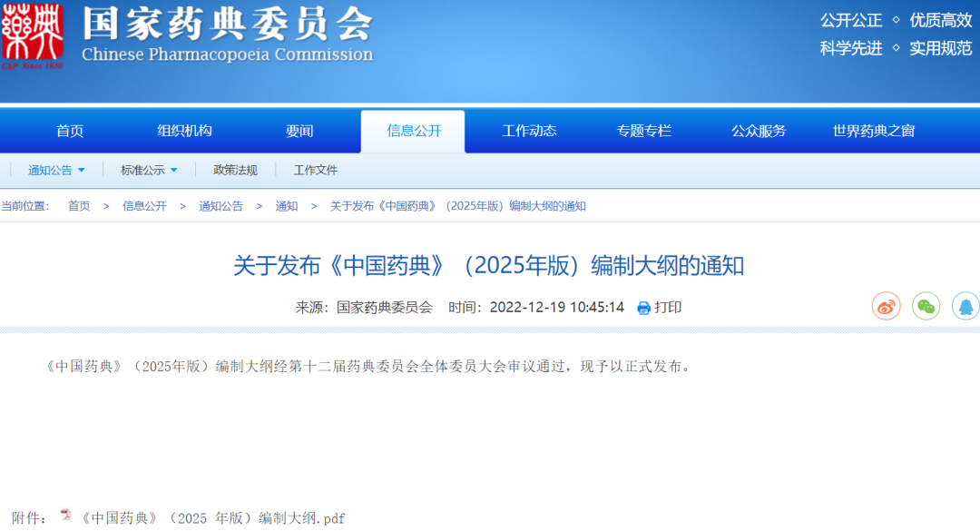
Task: Expand the 通知公告 dropdown arrow
Action: pyautogui.click(x=82, y=170)
